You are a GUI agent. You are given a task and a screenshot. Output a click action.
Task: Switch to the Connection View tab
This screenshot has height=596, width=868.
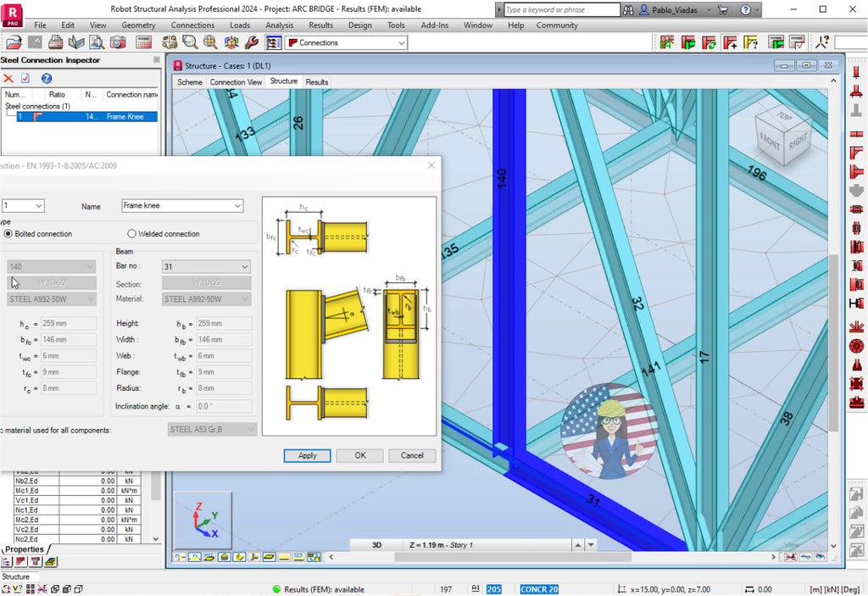click(235, 81)
